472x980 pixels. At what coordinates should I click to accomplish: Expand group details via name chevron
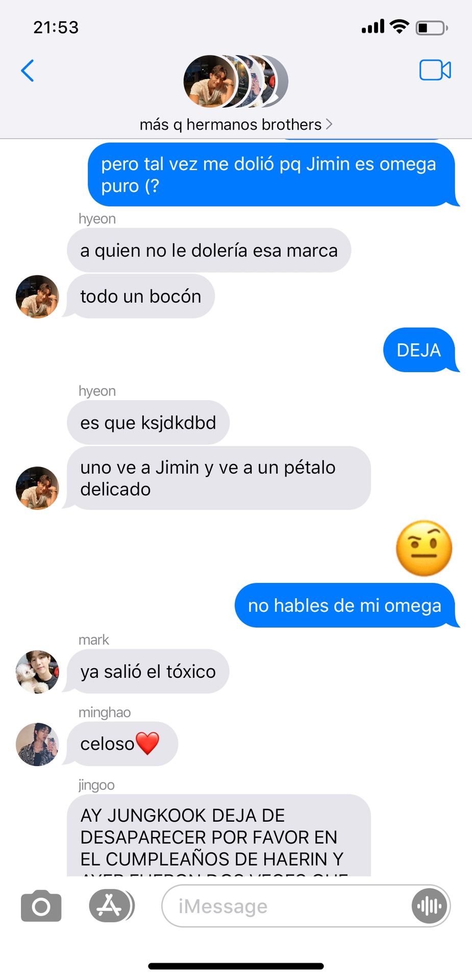tap(329, 124)
